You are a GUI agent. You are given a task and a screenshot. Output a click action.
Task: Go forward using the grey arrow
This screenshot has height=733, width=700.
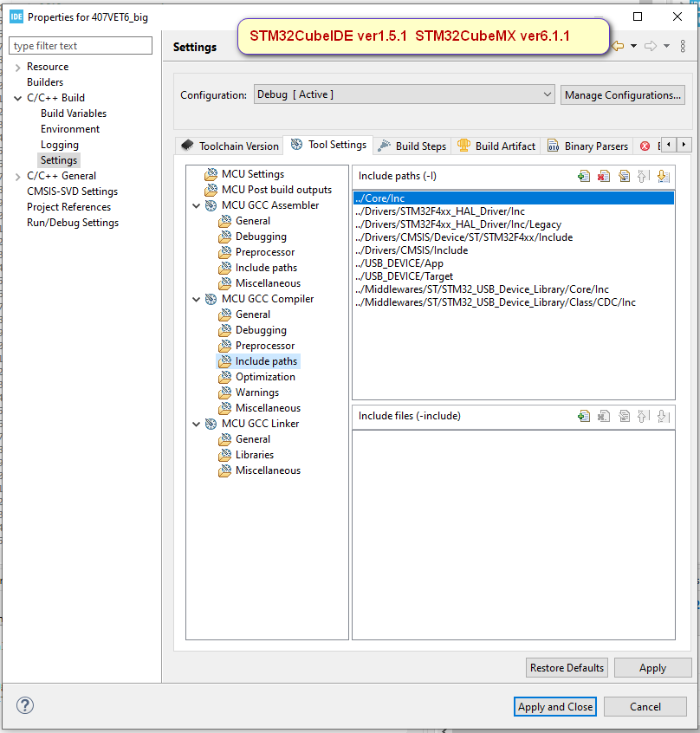tap(651, 46)
